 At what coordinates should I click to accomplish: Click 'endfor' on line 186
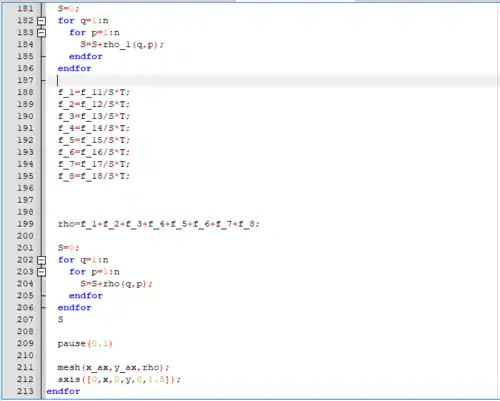click(74, 69)
